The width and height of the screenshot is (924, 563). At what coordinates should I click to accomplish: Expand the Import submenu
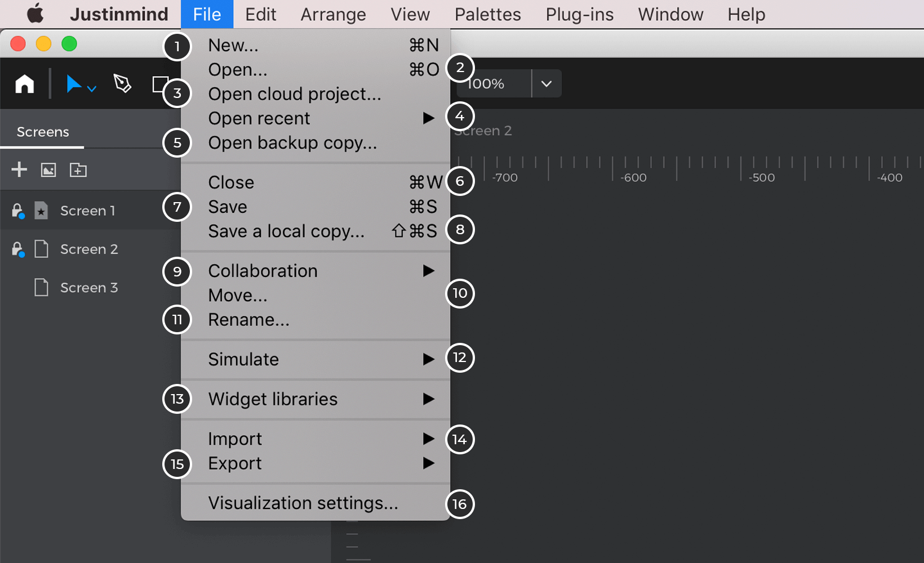(x=316, y=439)
